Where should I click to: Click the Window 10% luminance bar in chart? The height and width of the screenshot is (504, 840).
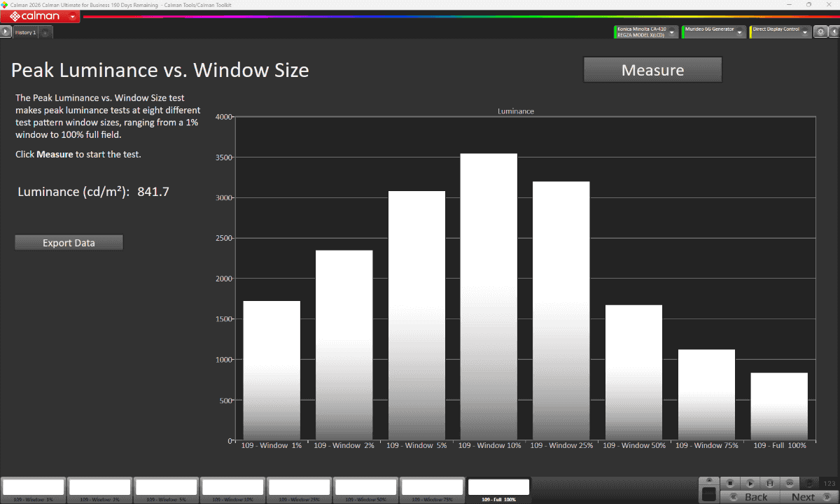pos(489,297)
